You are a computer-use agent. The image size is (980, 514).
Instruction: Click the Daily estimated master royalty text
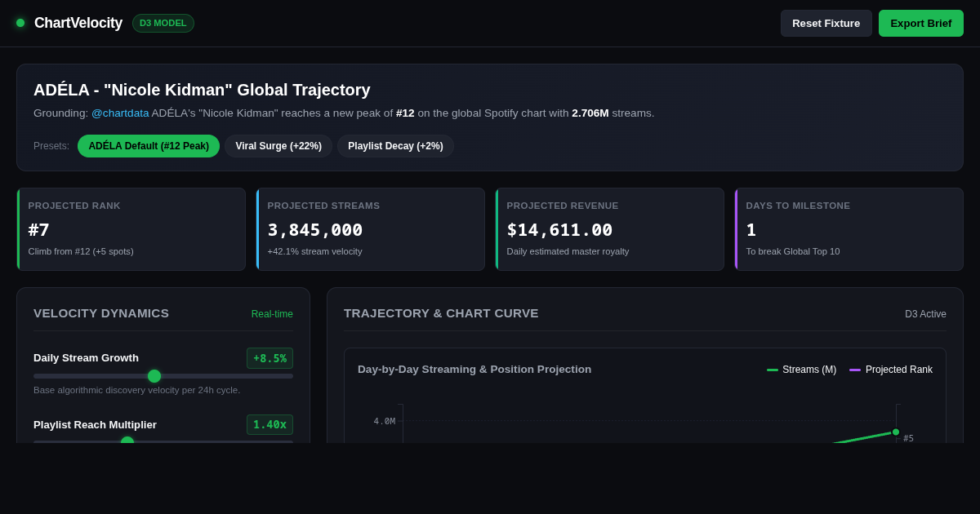[x=568, y=251]
